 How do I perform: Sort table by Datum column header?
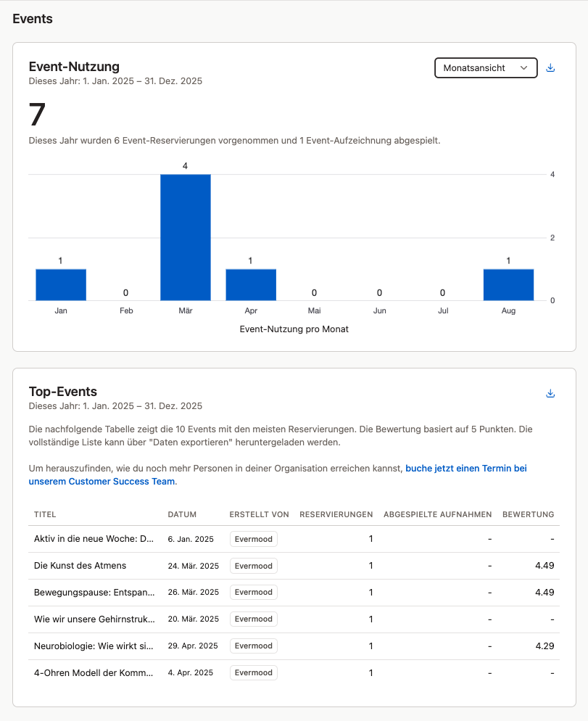coord(182,514)
